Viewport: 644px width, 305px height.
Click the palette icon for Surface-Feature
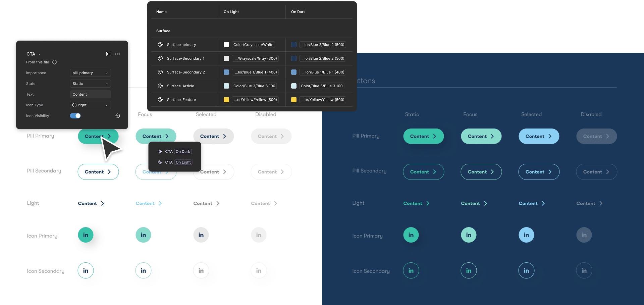coord(160,100)
